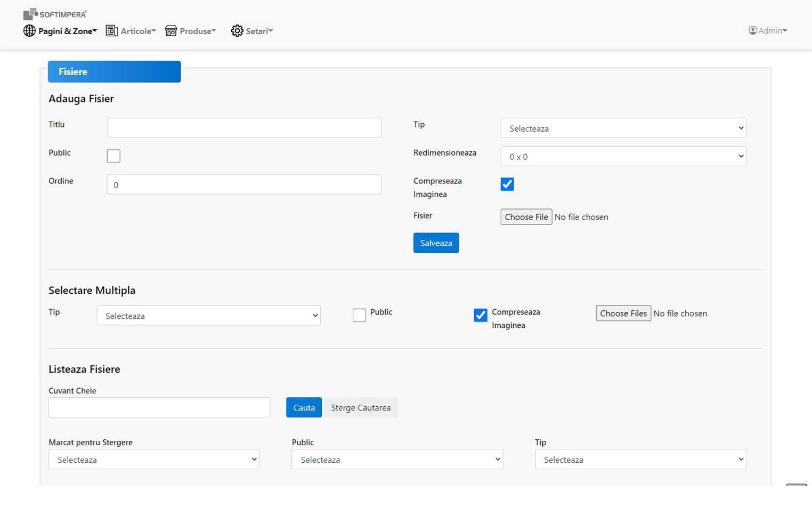The height and width of the screenshot is (515, 812).
Task: Expand the Marcat pentru Stergere dropdown
Action: pos(154,459)
